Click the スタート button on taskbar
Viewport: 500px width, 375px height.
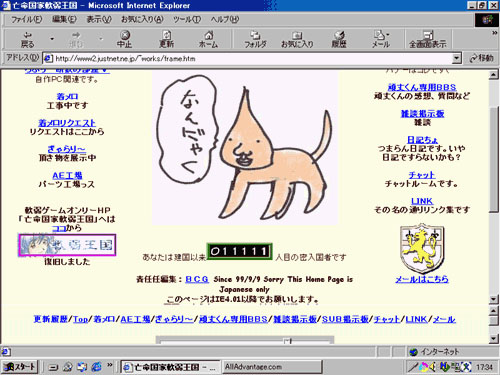tap(21, 367)
